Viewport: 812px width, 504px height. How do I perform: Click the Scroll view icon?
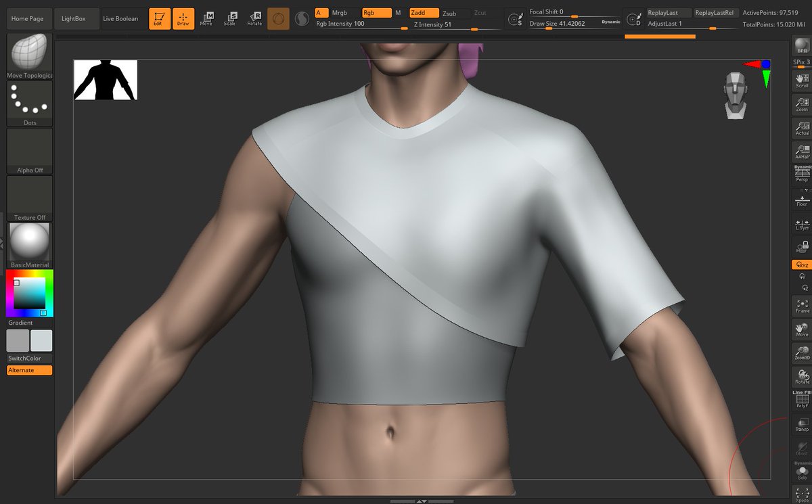(802, 81)
